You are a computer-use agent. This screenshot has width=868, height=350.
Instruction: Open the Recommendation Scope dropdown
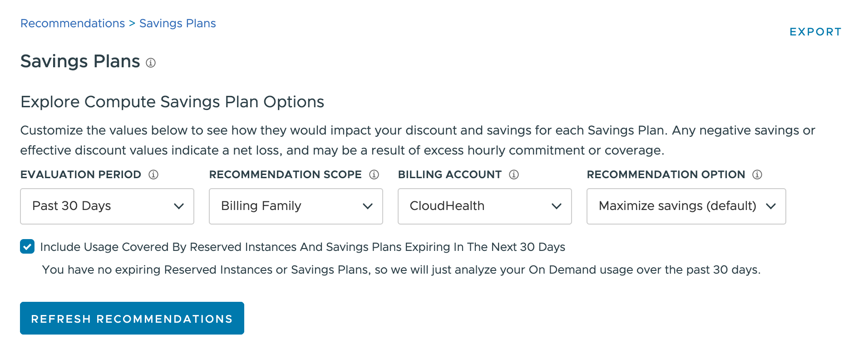click(x=296, y=206)
